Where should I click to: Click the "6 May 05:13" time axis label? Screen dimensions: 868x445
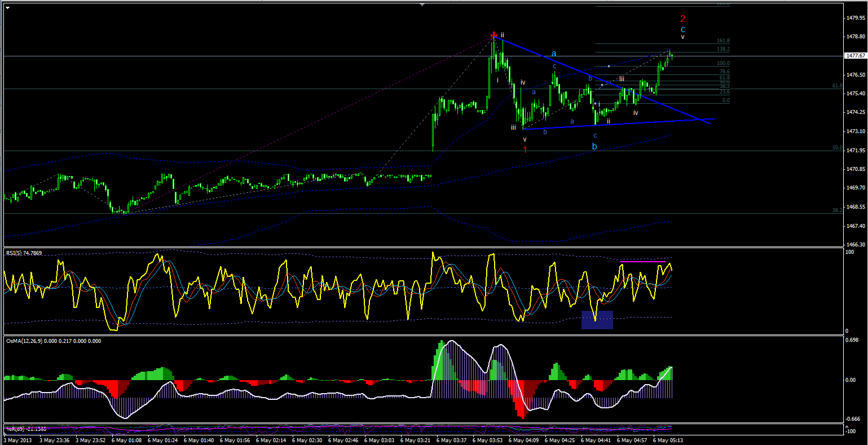point(669,440)
